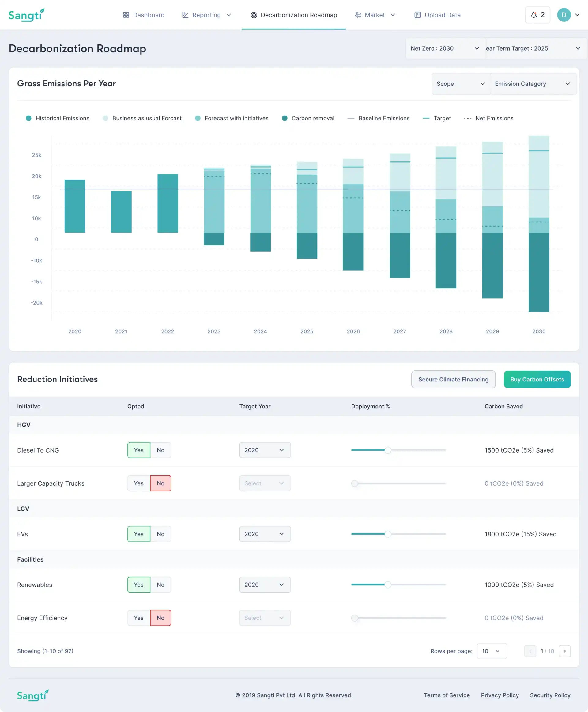Click the 2030 carbon removal bar
Screen dimensions: 588x712
coord(539,272)
